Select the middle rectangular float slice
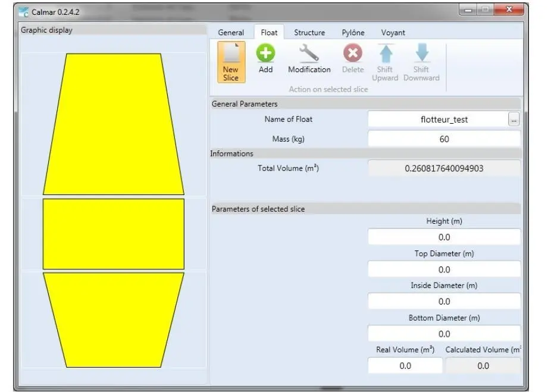Screen dimensions: 551x392 pos(114,234)
